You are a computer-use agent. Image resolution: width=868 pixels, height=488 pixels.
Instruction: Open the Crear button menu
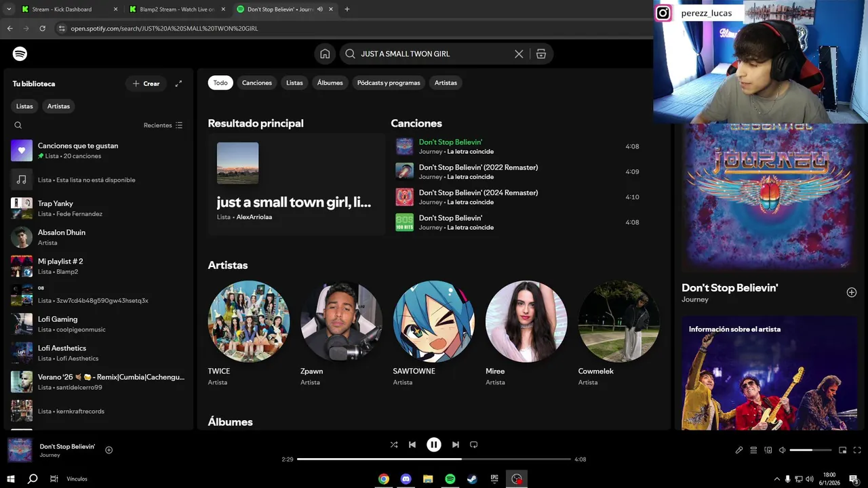[x=146, y=83]
